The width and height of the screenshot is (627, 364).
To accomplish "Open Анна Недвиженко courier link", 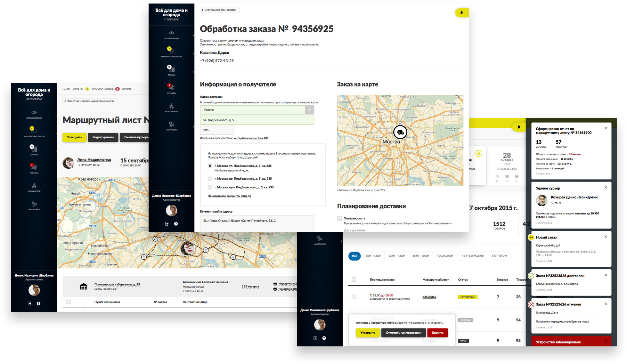I will click(x=94, y=160).
